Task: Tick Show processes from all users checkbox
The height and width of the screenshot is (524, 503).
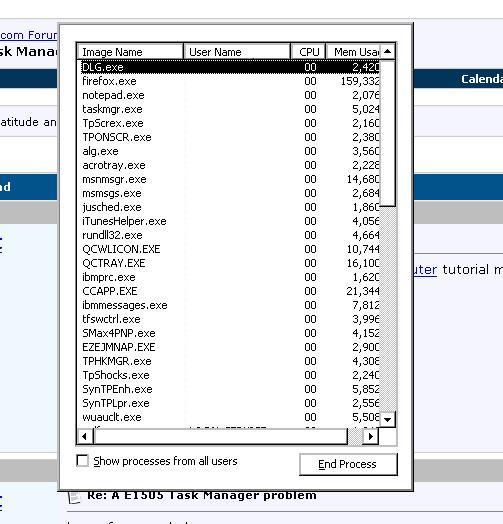Action: pyautogui.click(x=82, y=461)
